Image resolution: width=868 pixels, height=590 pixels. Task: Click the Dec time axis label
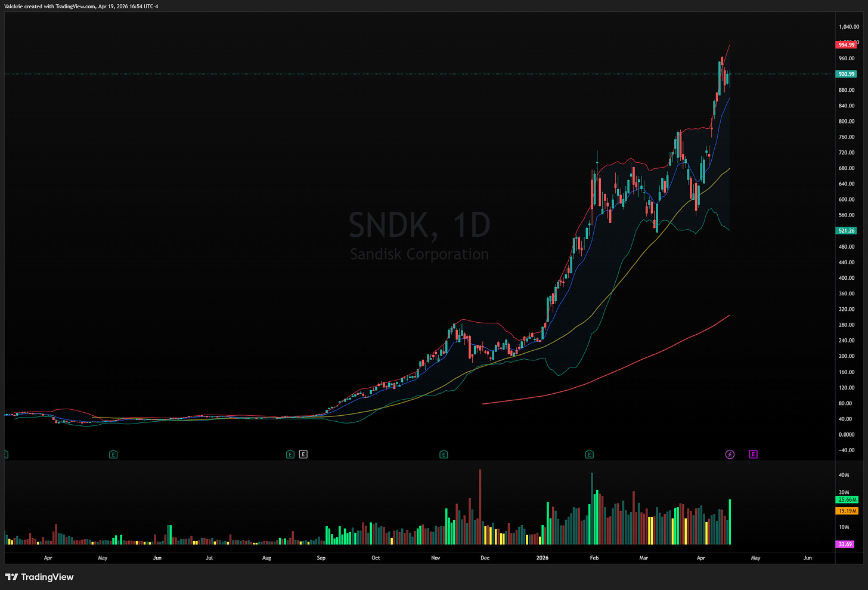click(x=485, y=558)
